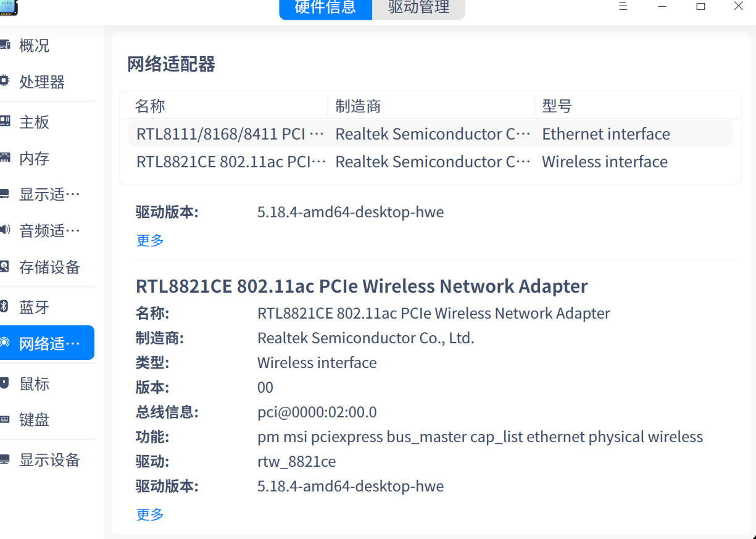The image size is (756, 539).
Task: Select the RTL8111 Ethernet adapter row
Action: (370, 133)
